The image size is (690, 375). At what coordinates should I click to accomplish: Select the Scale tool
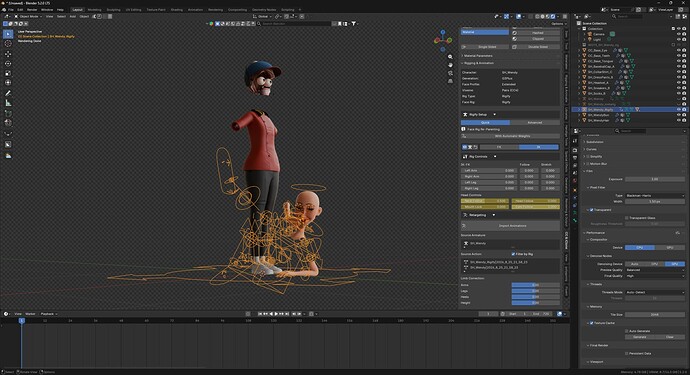point(8,73)
